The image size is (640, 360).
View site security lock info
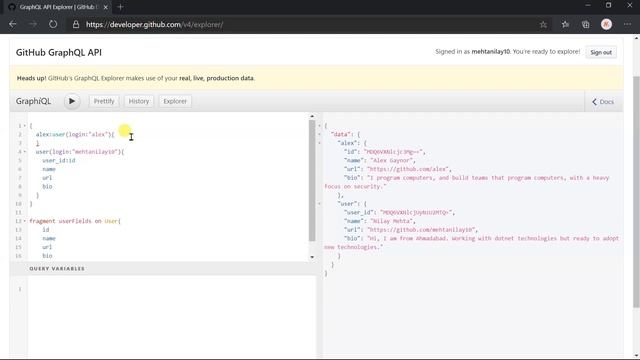point(76,24)
